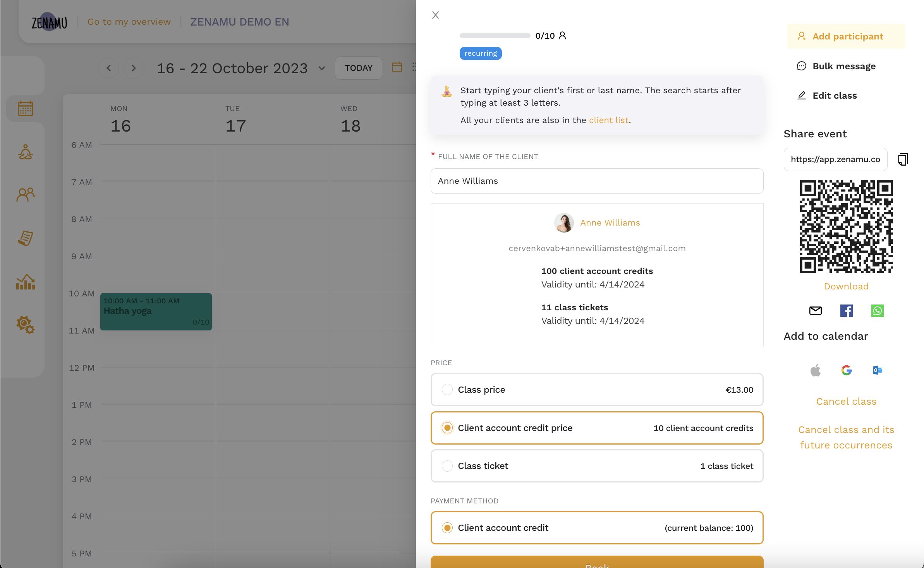Click the Facebook share icon
Screen dimensions: 924x568
846,311
